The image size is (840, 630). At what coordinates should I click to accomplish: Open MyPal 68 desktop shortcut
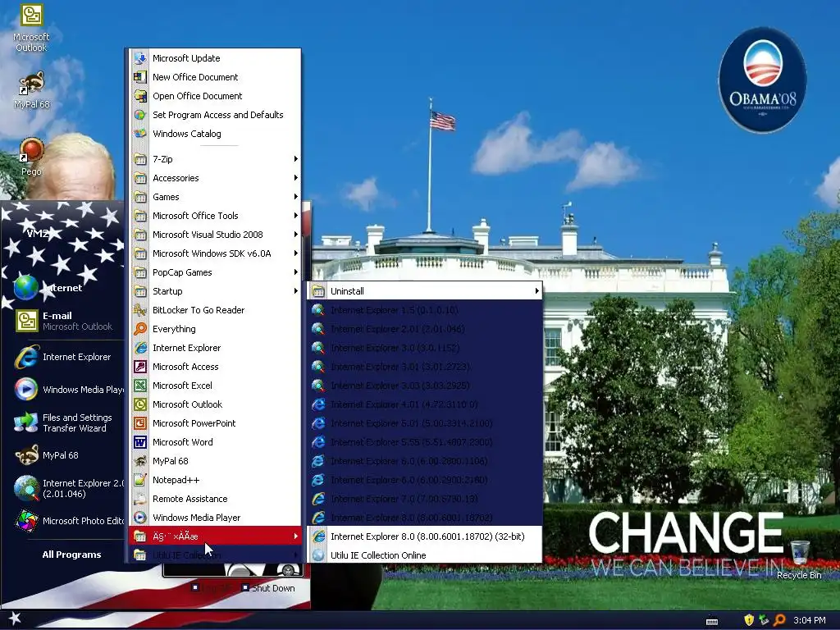pos(31,91)
